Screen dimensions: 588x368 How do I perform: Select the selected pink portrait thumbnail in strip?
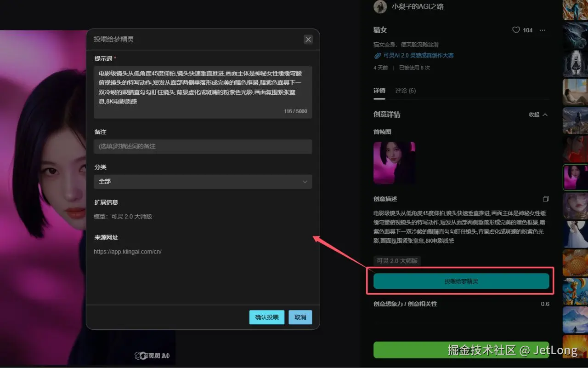tap(576, 178)
